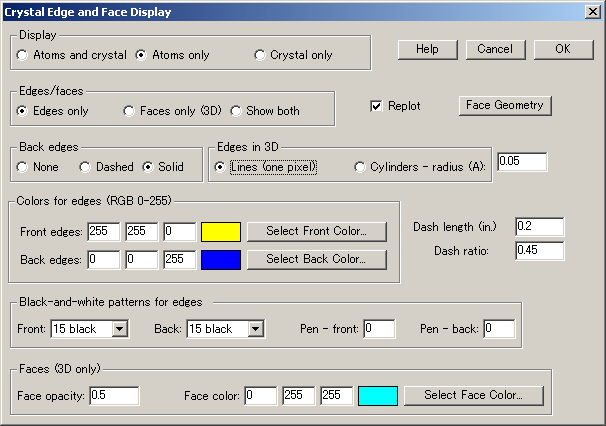Click the Help button

(x=427, y=49)
